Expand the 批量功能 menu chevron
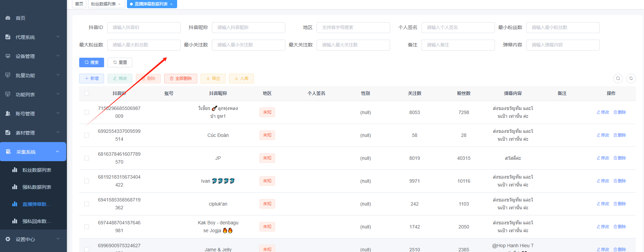The width and height of the screenshot is (644, 252). point(58,75)
